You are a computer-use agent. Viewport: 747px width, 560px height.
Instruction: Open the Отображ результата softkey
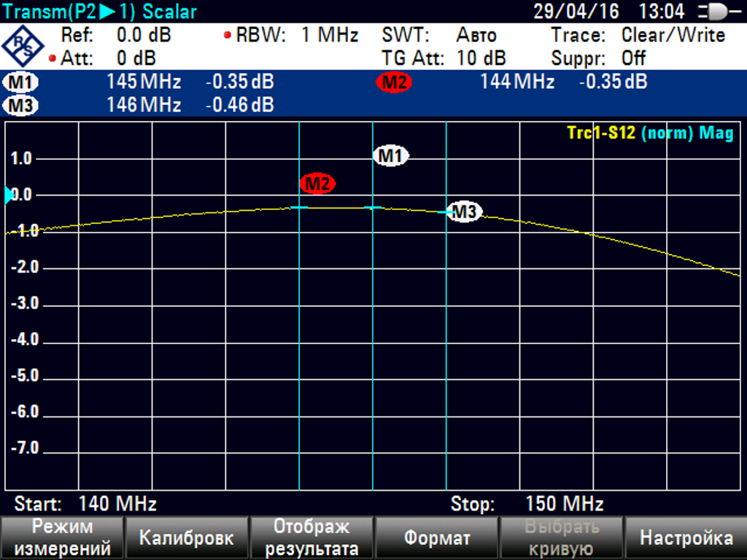coord(311,537)
